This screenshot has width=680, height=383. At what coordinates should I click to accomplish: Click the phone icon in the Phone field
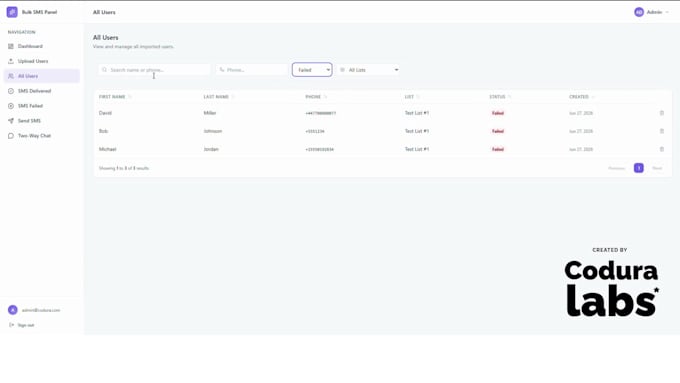[x=222, y=70]
